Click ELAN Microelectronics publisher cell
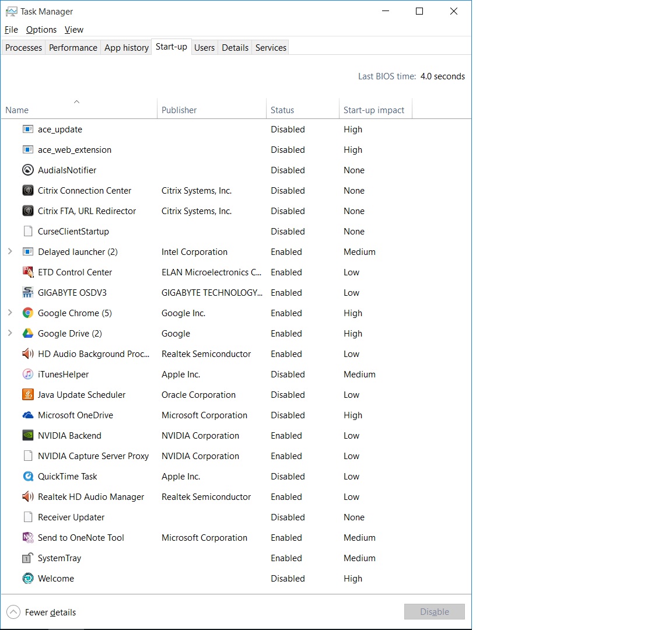This screenshot has height=630, width=672. 211,272
